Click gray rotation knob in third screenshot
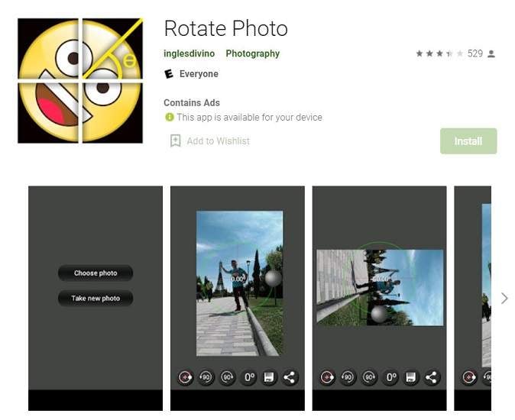The width and height of the screenshot is (515, 420). tap(379, 314)
